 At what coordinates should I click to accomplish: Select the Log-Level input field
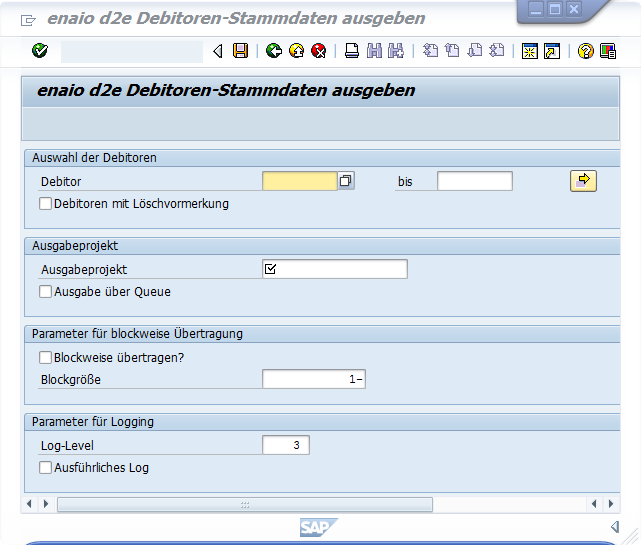(x=286, y=445)
